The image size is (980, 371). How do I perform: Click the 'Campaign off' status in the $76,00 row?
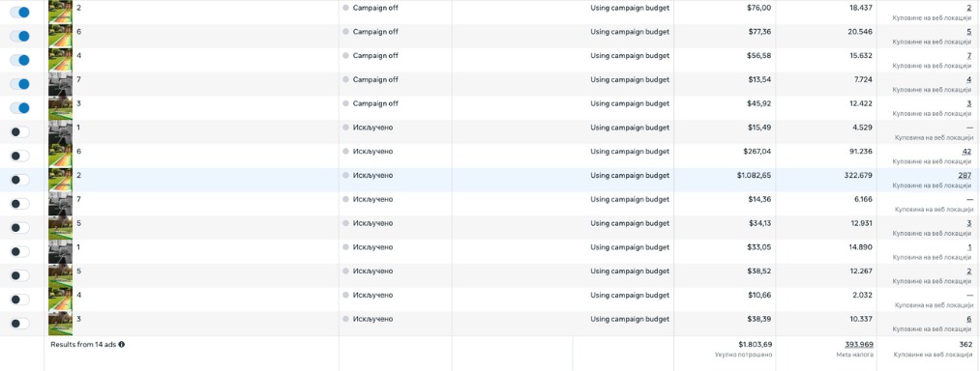point(375,8)
